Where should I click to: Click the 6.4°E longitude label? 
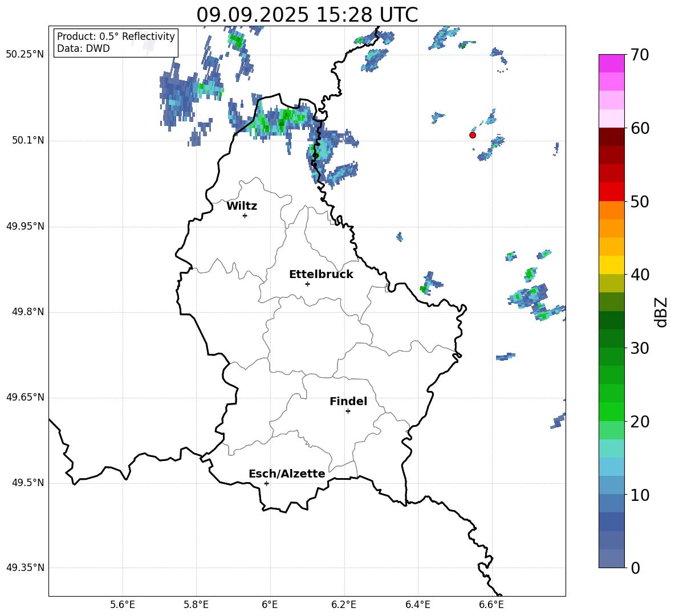click(x=417, y=605)
